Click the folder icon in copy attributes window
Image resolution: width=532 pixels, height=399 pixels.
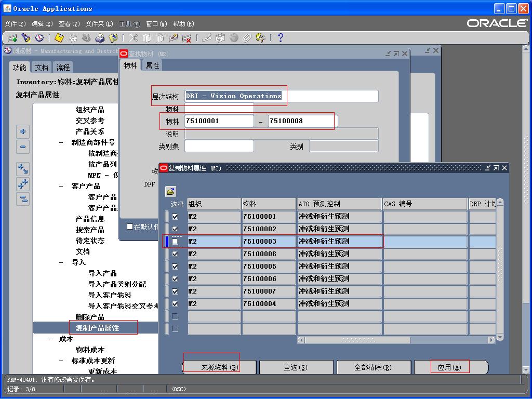tap(170, 191)
